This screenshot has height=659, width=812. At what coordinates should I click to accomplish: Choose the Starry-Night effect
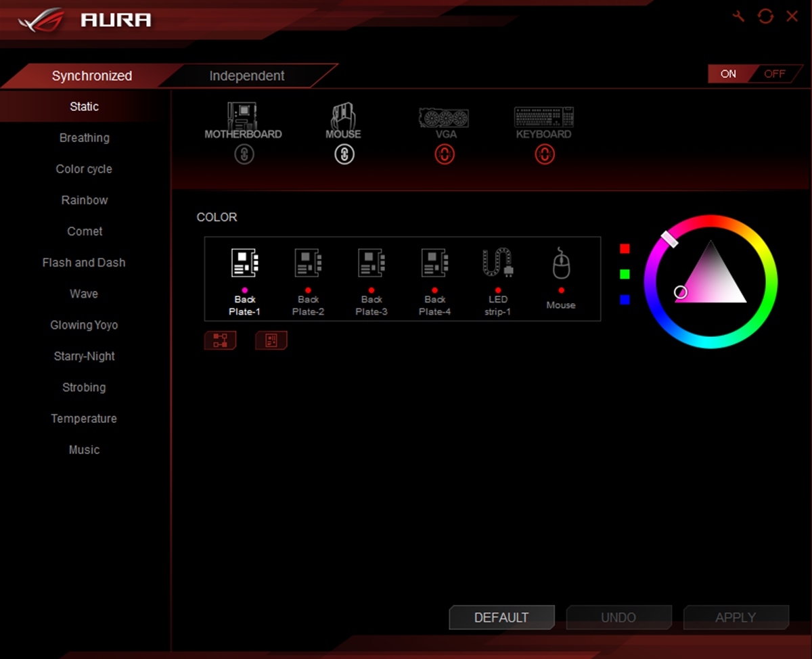tap(85, 356)
